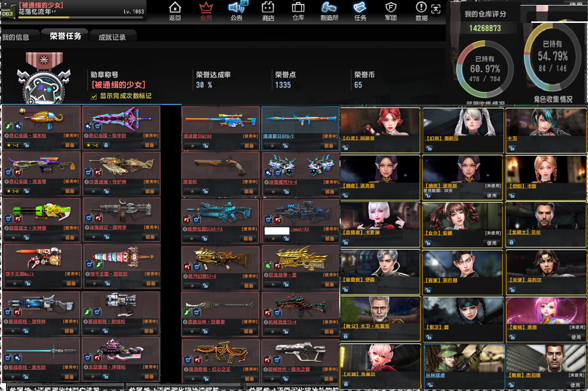Toggle lock on 【心灵】玛丽亚 character
The width and height of the screenshot is (588, 391).
click(345, 148)
